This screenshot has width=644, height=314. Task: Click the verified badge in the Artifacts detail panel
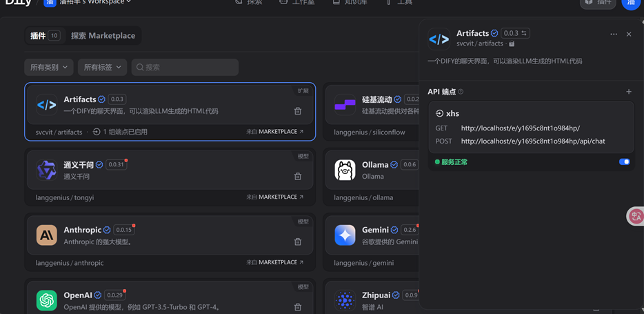pos(494,33)
